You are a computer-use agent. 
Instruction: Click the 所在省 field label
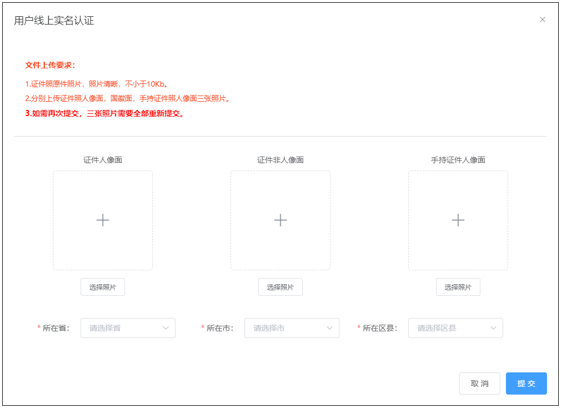56,328
